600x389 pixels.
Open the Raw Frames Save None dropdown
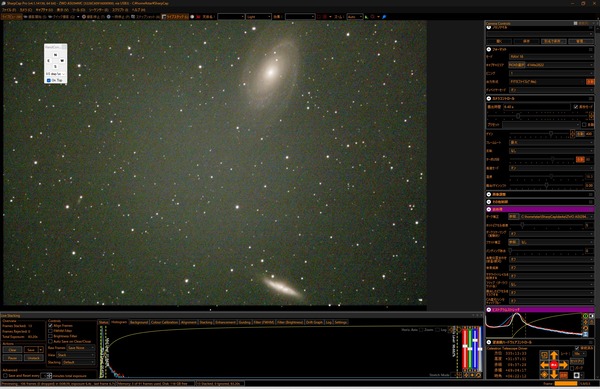point(81,348)
